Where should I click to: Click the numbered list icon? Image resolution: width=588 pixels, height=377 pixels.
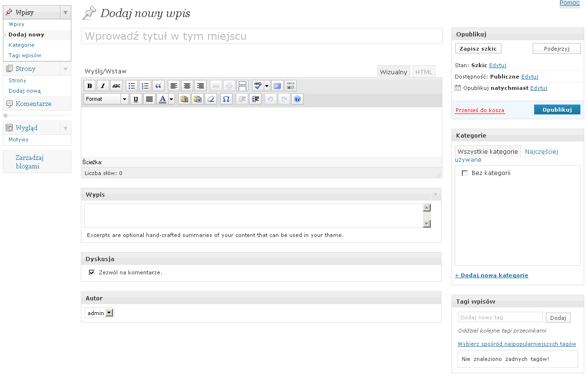145,86
